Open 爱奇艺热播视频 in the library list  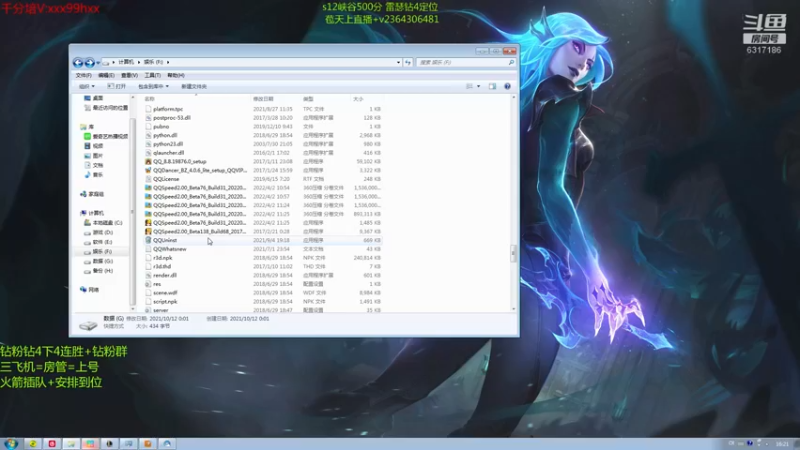(106, 136)
